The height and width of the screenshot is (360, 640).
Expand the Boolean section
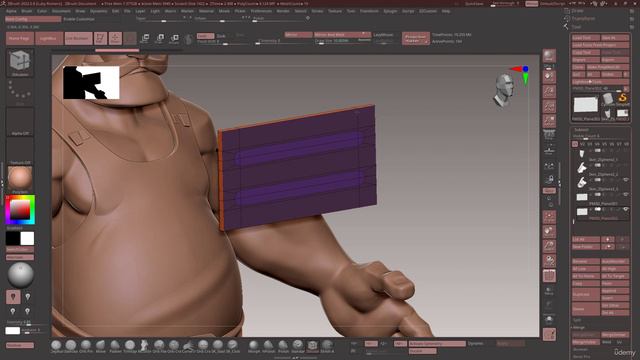click(580, 350)
